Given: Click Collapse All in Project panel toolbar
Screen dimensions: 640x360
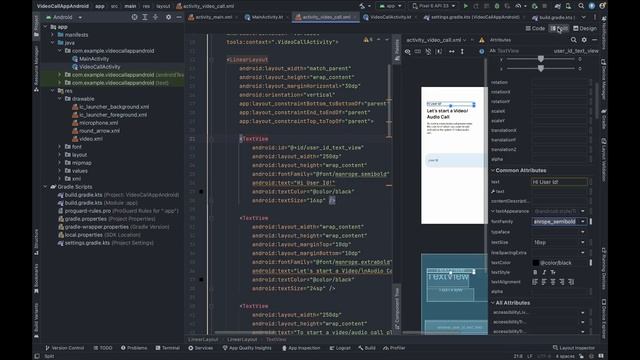Looking at the screenshot, I should coord(156,17).
